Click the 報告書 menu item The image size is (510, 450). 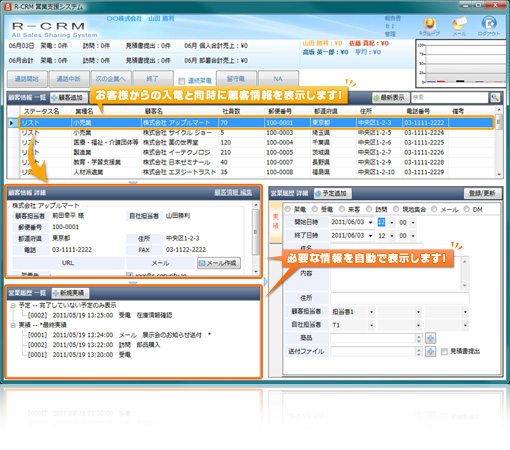click(393, 19)
